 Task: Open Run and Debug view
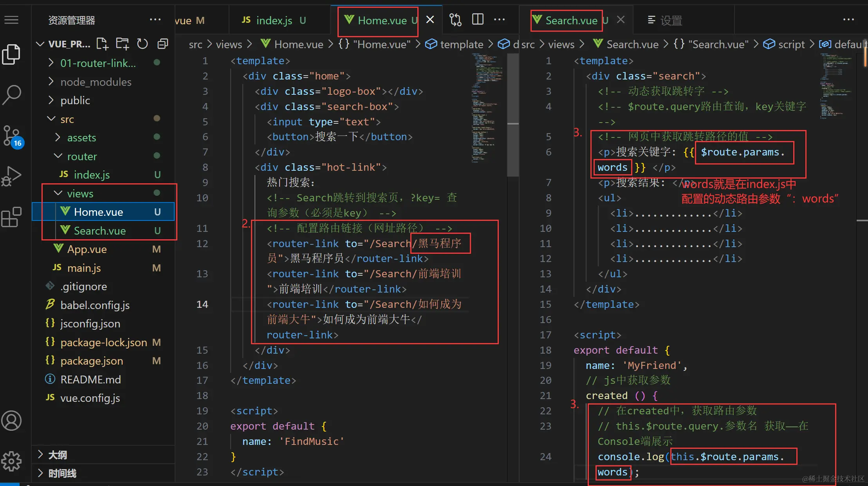pyautogui.click(x=11, y=176)
